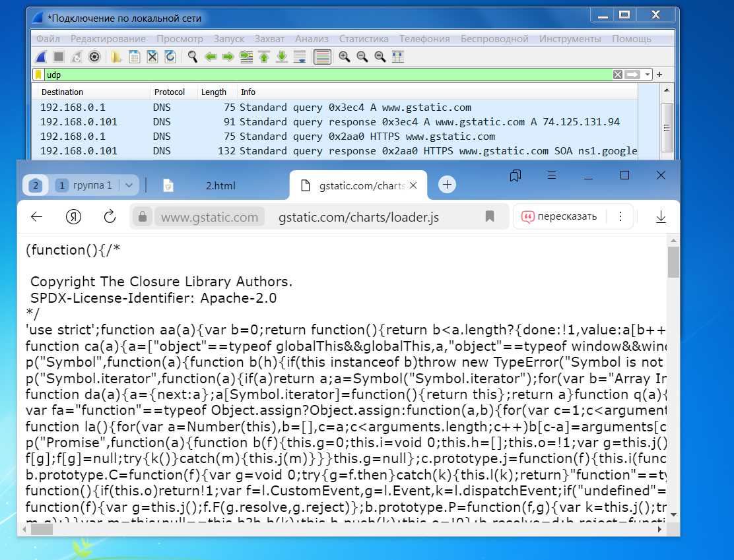Zoom in on packet list text
734x560 pixels.
tap(344, 57)
